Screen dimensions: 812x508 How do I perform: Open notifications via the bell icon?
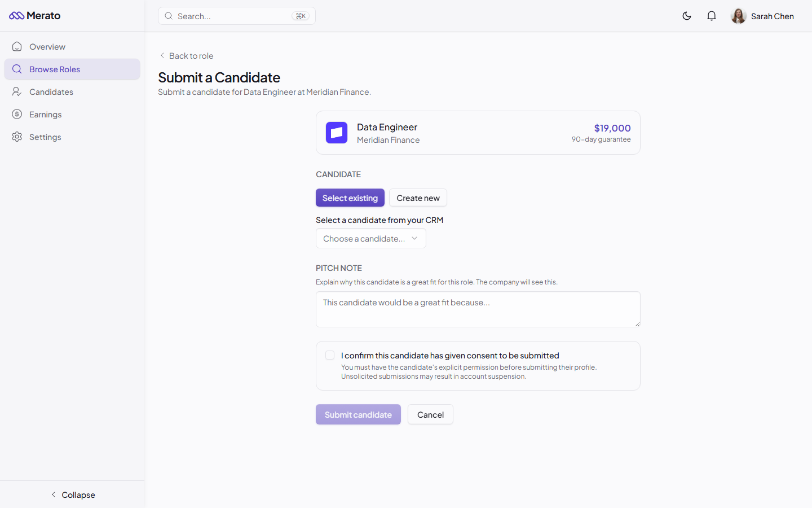point(712,16)
